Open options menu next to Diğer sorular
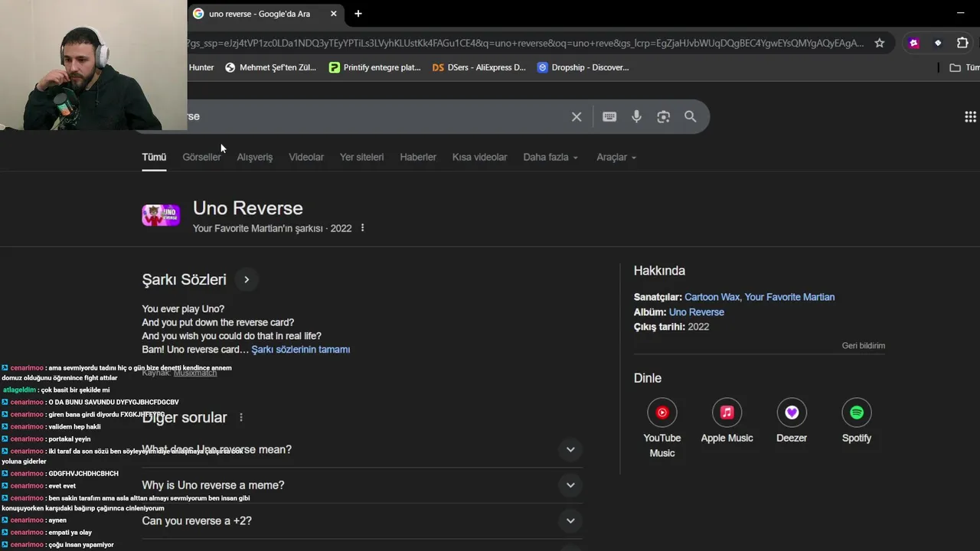Image resolution: width=980 pixels, height=551 pixels. [x=241, y=418]
